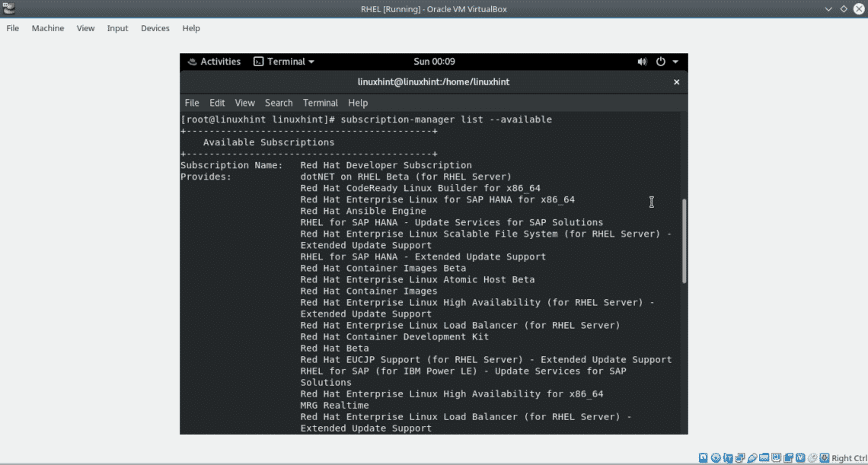Click Red Hat CodeReady Linux Builder line

pyautogui.click(x=420, y=188)
